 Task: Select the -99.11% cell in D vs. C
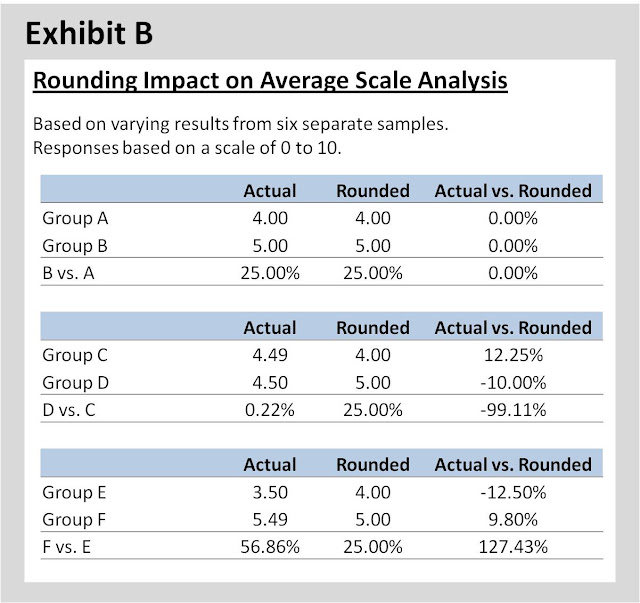(513, 410)
